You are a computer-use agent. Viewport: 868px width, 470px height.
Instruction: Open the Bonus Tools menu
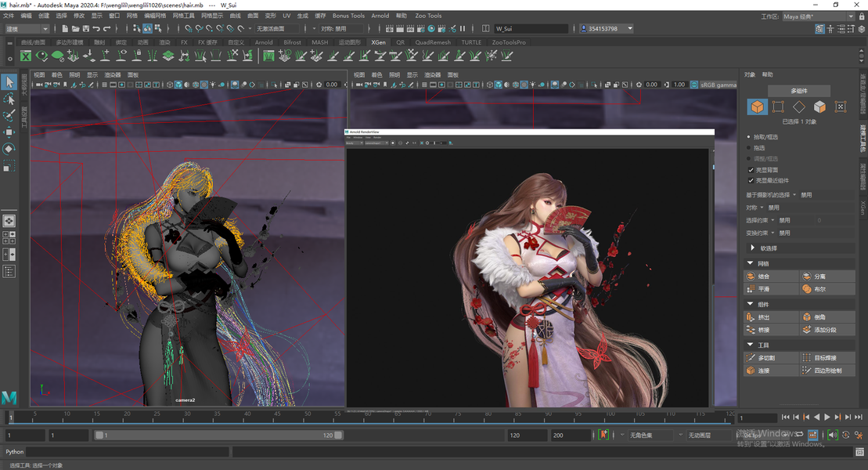click(348, 16)
